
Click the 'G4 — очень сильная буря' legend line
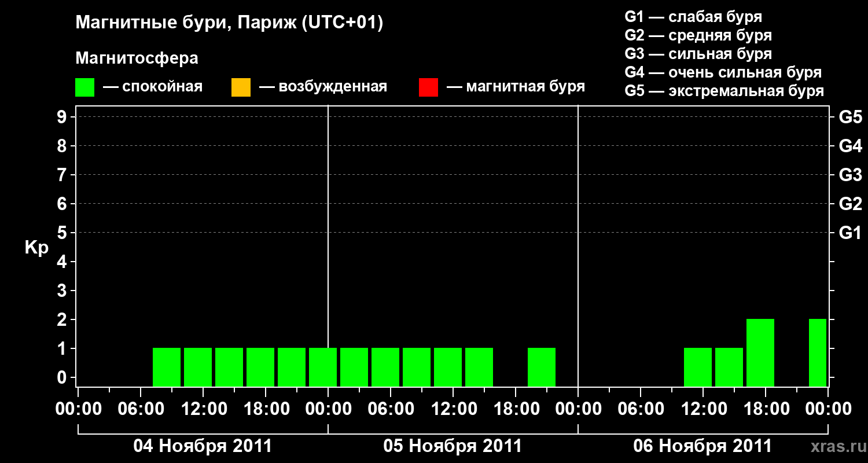click(x=723, y=72)
